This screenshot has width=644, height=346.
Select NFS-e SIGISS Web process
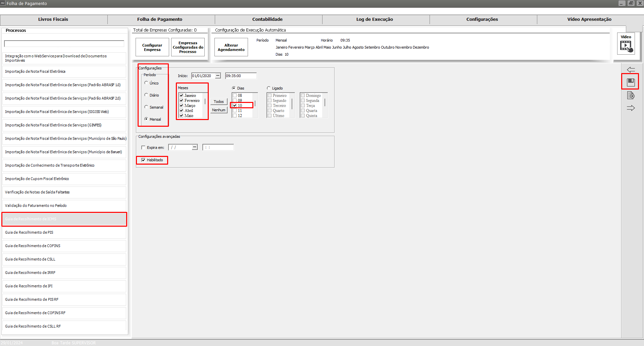pyautogui.click(x=64, y=112)
